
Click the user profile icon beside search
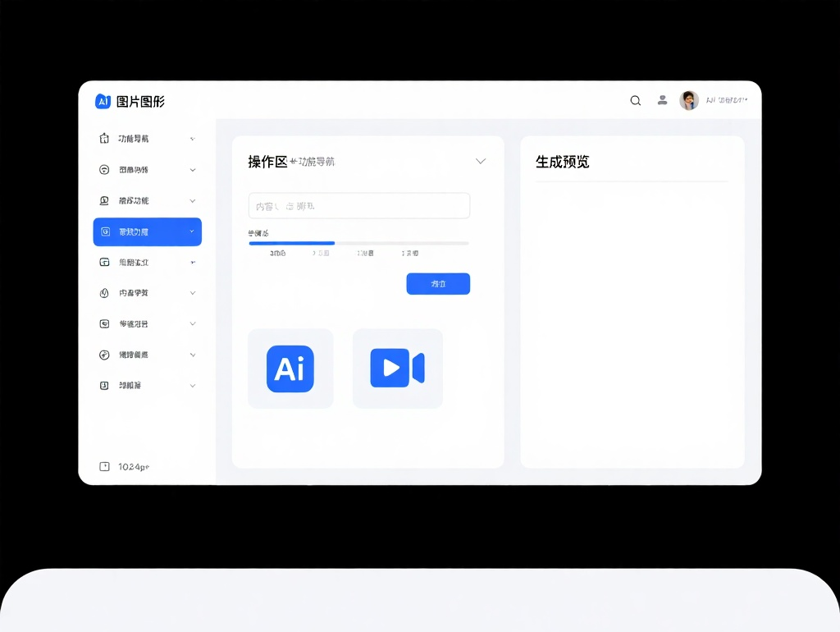(x=662, y=100)
